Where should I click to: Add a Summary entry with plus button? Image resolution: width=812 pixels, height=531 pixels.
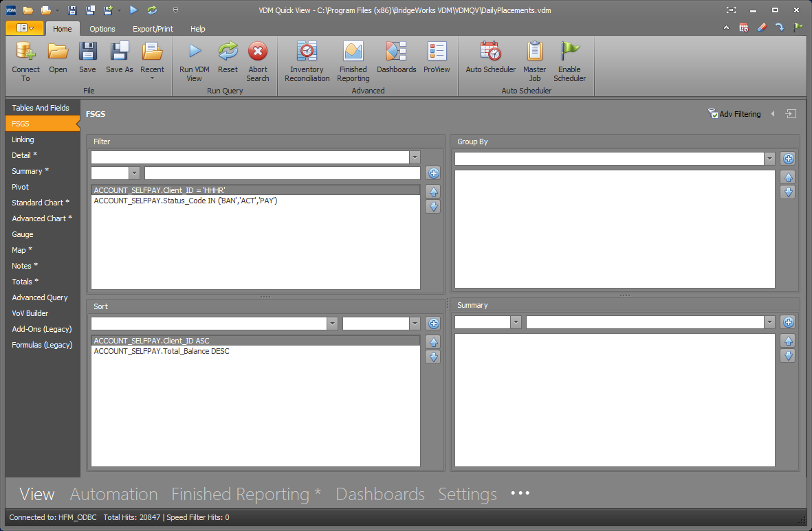pos(788,322)
